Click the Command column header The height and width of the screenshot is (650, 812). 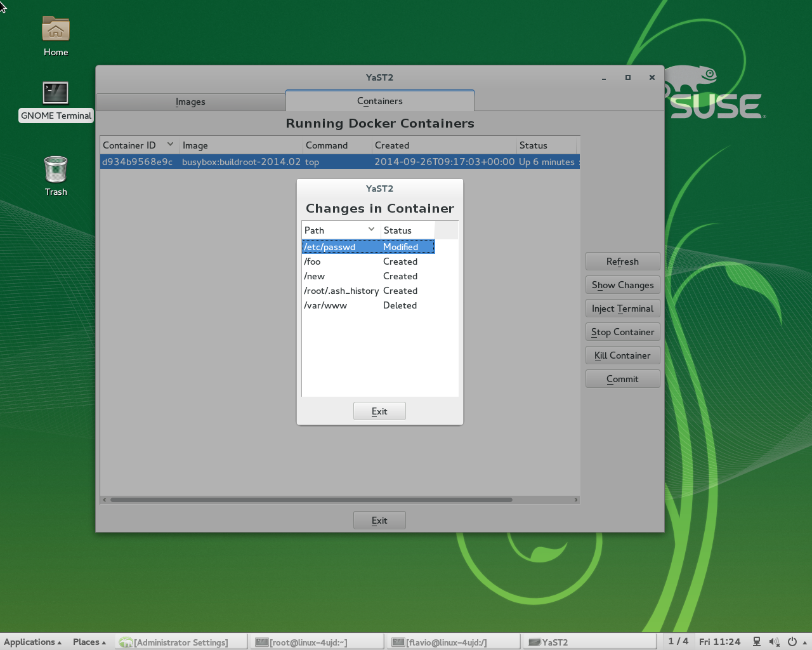(x=337, y=145)
